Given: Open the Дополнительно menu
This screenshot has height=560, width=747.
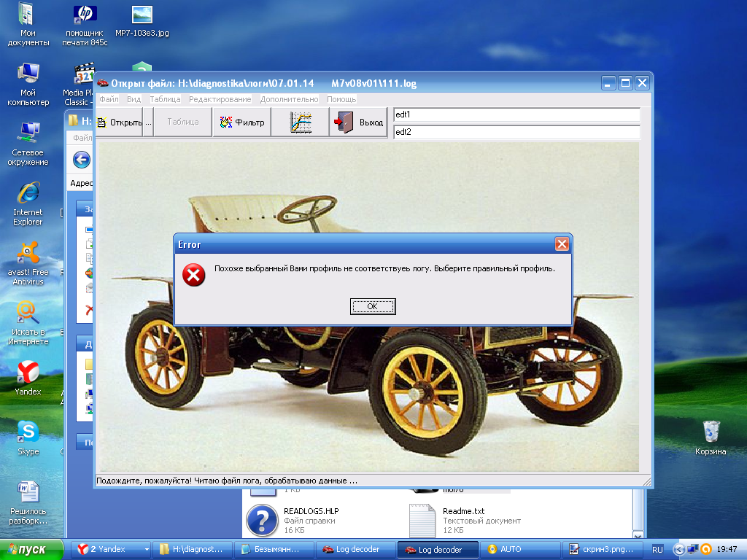Looking at the screenshot, I should coord(289,99).
